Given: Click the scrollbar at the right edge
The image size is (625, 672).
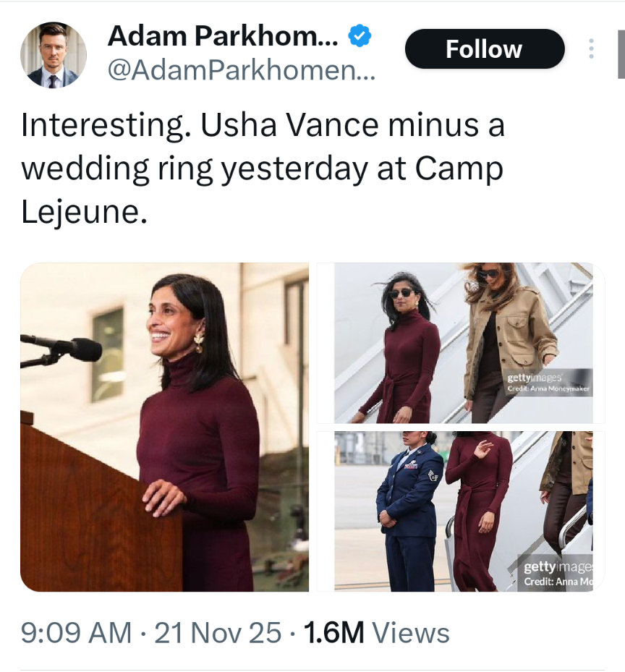Looking at the screenshot, I should 621,54.
